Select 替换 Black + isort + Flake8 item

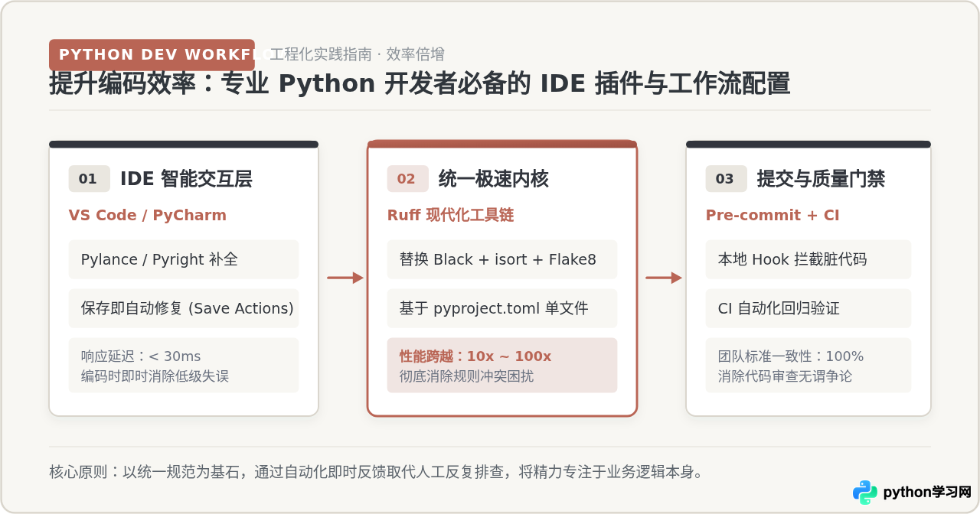[x=502, y=259]
